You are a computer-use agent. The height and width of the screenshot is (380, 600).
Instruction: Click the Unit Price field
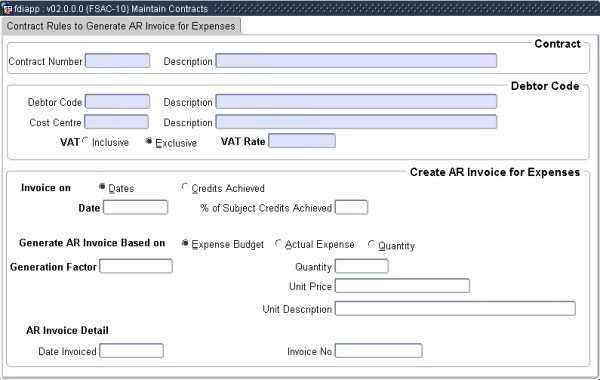coord(402,286)
